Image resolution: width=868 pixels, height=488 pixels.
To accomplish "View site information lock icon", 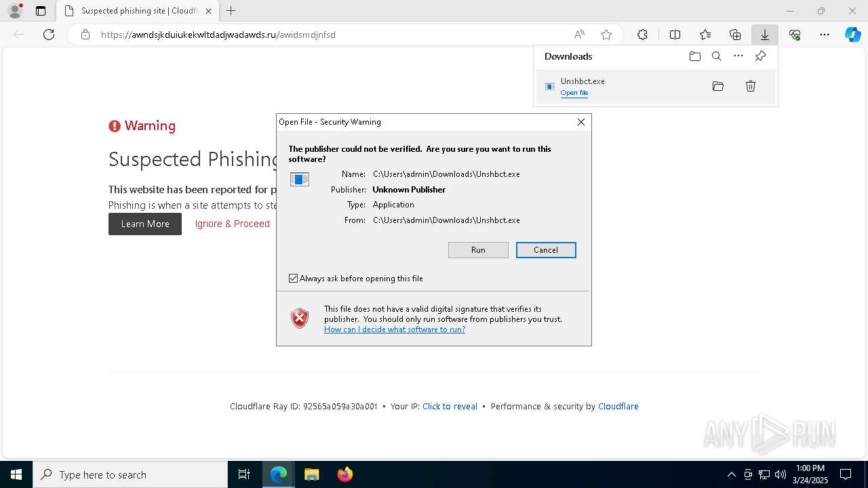I will 85,35.
